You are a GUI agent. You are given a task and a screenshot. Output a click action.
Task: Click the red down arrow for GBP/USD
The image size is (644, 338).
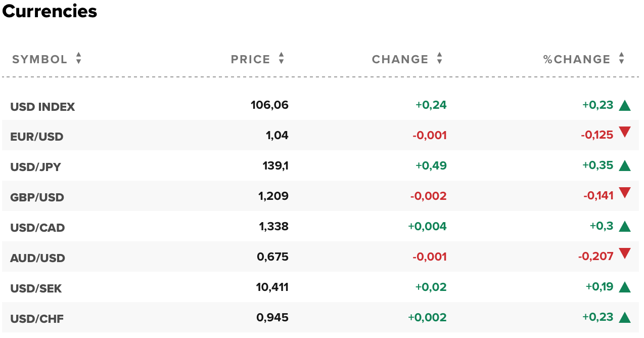625,193
